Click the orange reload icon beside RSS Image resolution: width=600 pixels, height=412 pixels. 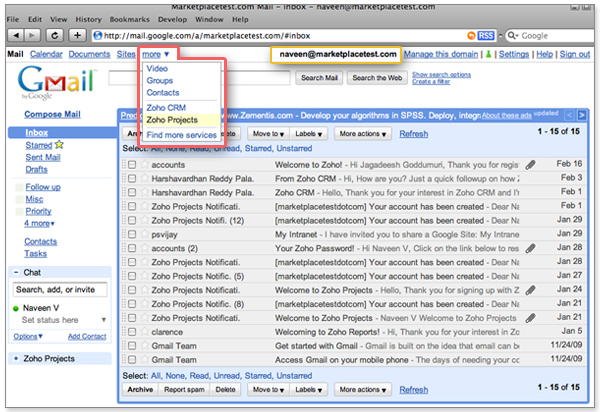(x=471, y=36)
